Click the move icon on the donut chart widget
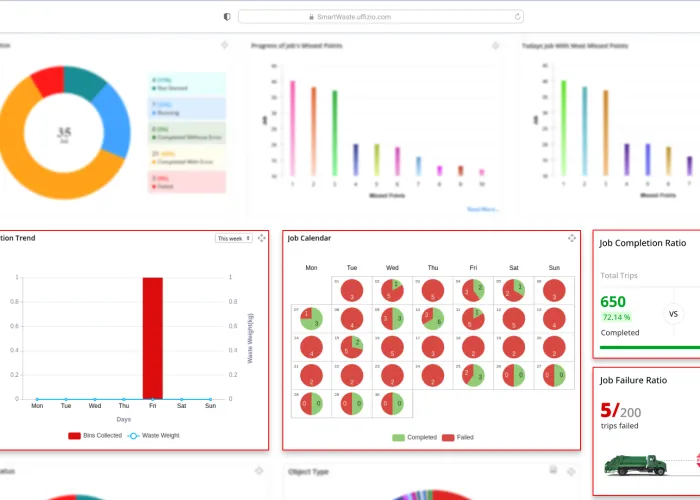 pyautogui.click(x=225, y=46)
